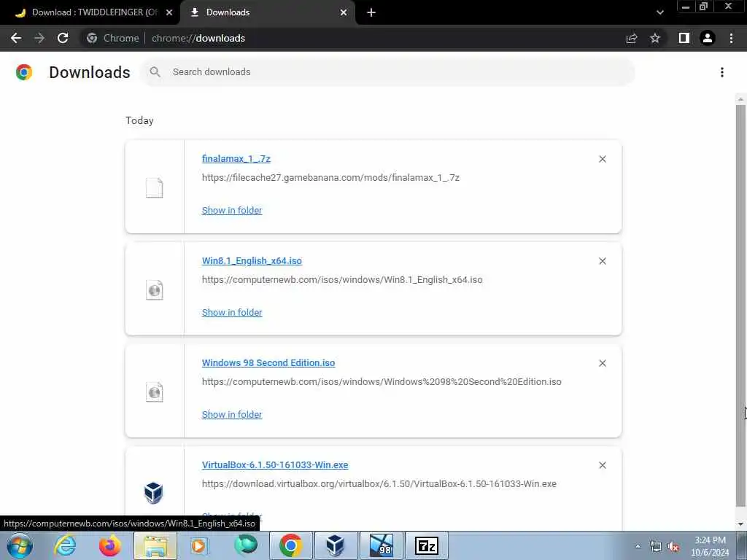Show Win8.1_English_x64.iso in folder
The height and width of the screenshot is (560, 747).
pos(232,312)
